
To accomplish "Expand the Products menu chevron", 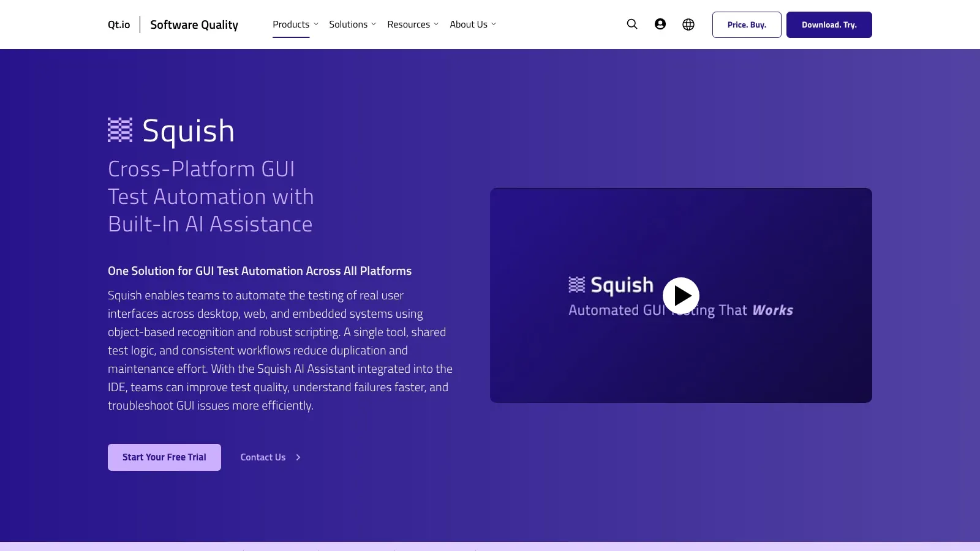I will 316,24.
